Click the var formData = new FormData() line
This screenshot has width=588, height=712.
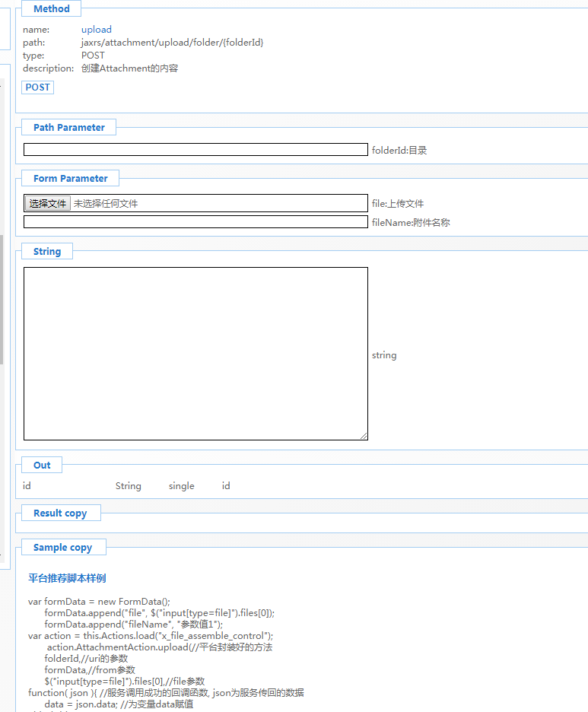pyautogui.click(x=99, y=602)
